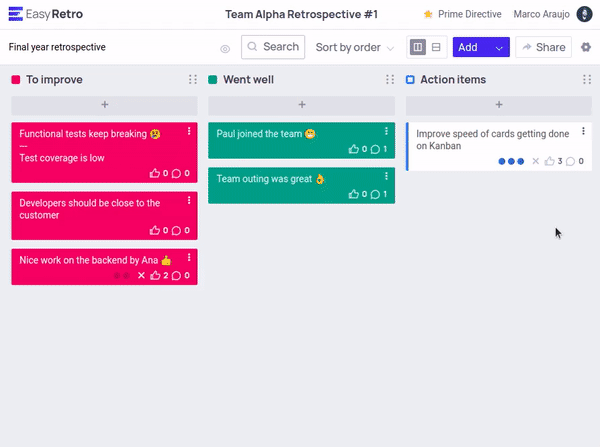Grab the Went well column drag handle
This screenshot has width=600, height=447.
[390, 79]
